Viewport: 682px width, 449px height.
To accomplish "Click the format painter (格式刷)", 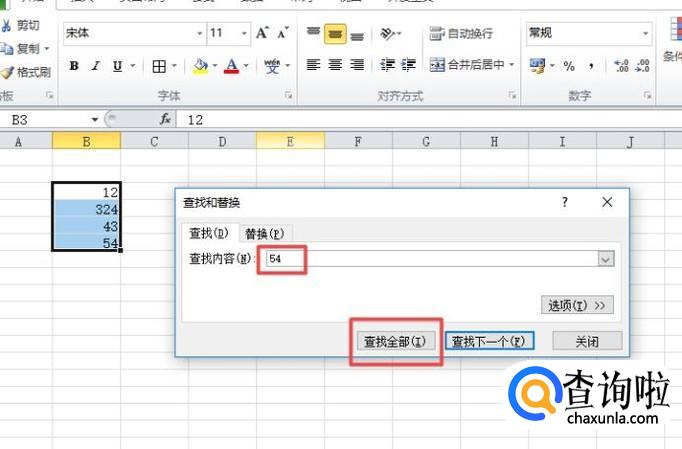I will pos(26,72).
